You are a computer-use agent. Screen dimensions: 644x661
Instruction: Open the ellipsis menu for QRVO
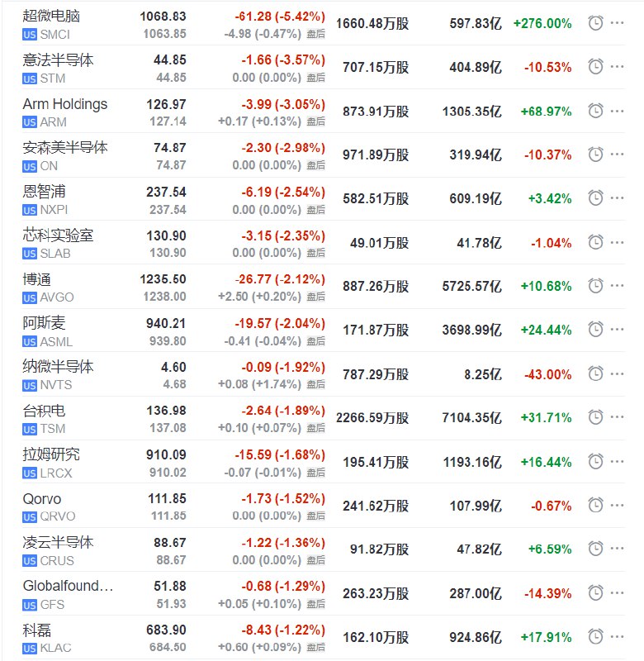(617, 506)
